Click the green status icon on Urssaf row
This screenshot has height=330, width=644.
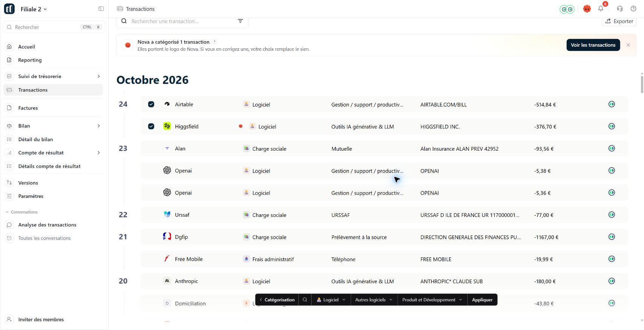(612, 215)
